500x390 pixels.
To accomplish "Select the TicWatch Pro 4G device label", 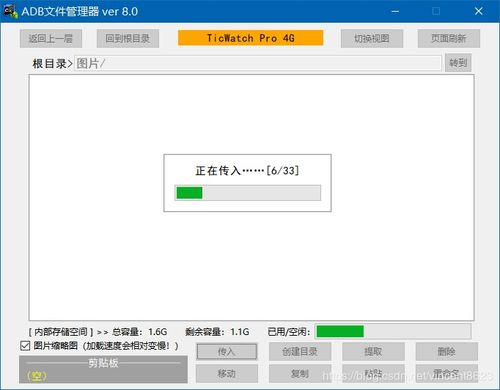I will tap(250, 38).
